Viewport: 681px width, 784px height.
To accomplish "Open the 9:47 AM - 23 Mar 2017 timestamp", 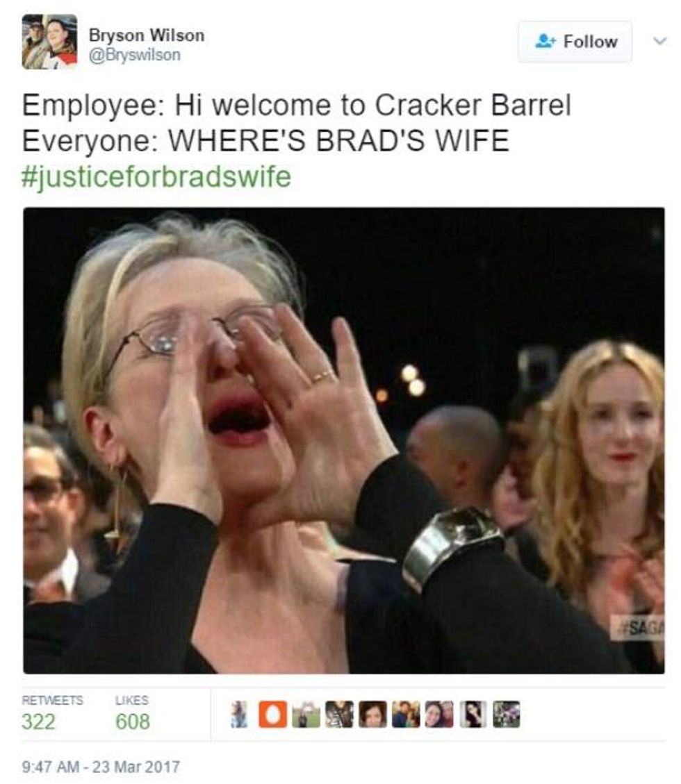I will (101, 767).
